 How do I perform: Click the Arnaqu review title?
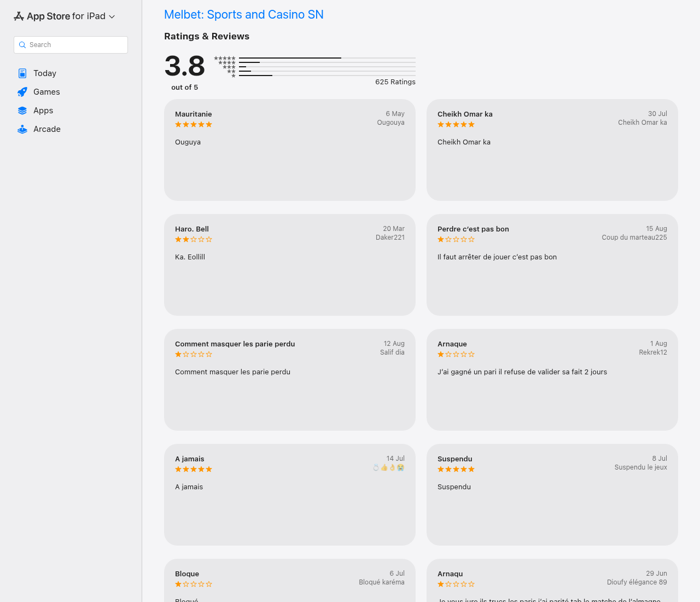(x=450, y=574)
